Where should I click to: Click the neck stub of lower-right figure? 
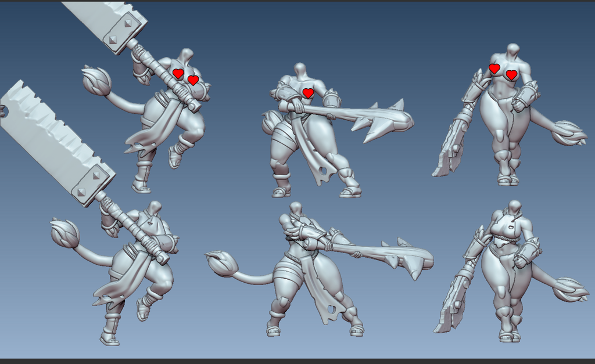[514, 207]
